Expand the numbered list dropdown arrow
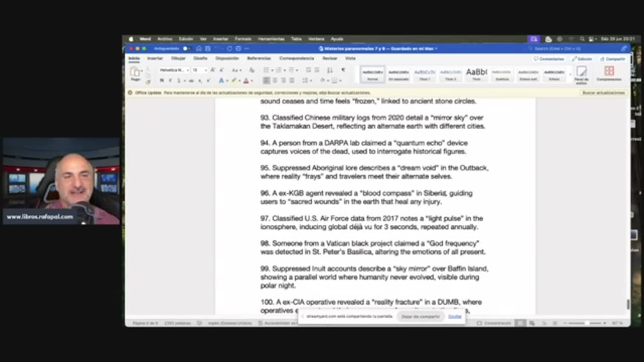The width and height of the screenshot is (644, 362). [x=285, y=70]
